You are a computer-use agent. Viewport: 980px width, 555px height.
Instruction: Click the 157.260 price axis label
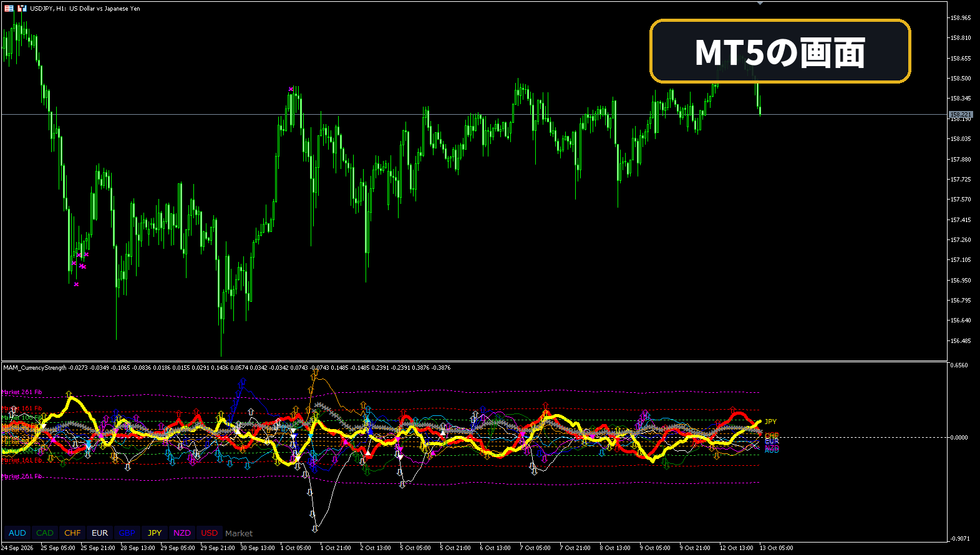(961, 240)
